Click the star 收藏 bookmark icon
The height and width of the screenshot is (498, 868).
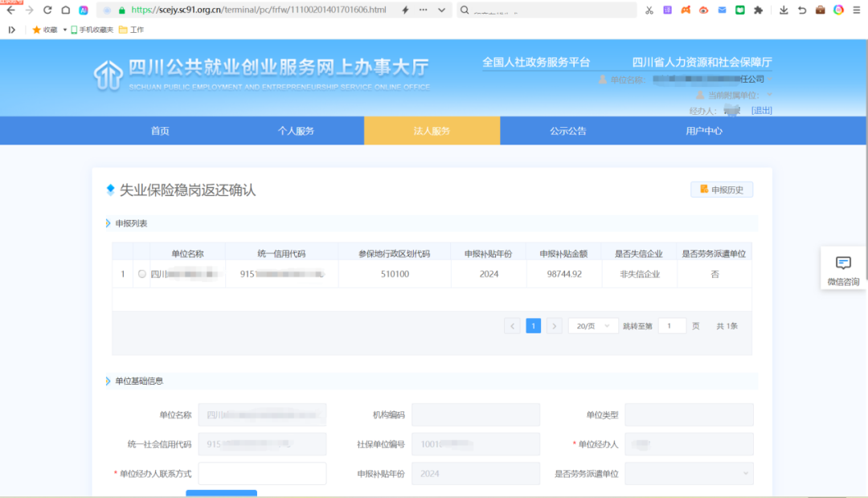[x=36, y=30]
